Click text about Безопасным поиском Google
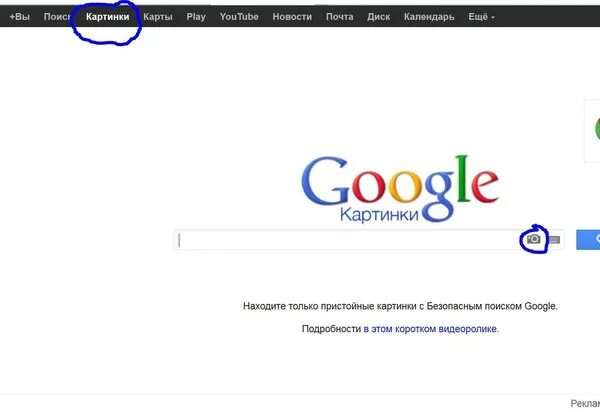Viewport: 600px width, 412px height. [400, 306]
